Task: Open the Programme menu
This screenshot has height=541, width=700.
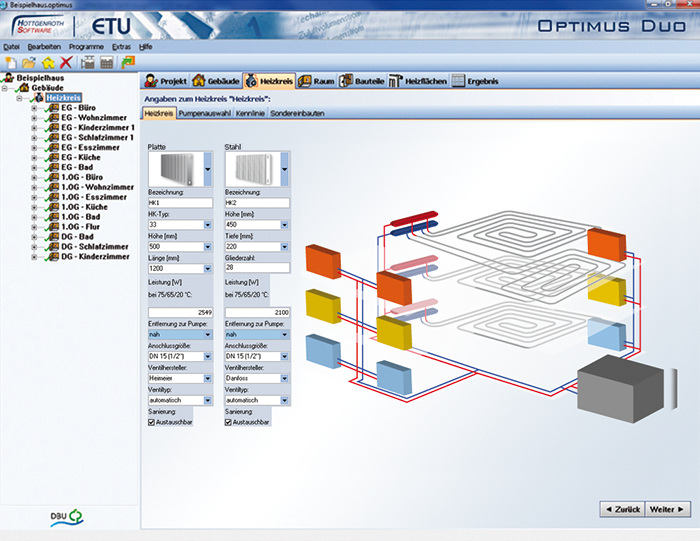Action: click(86, 47)
